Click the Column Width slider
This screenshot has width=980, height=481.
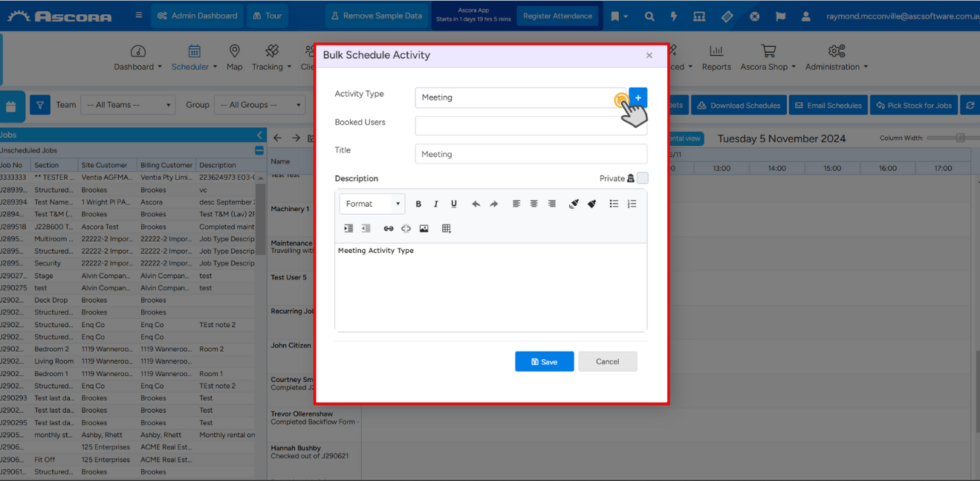point(960,138)
